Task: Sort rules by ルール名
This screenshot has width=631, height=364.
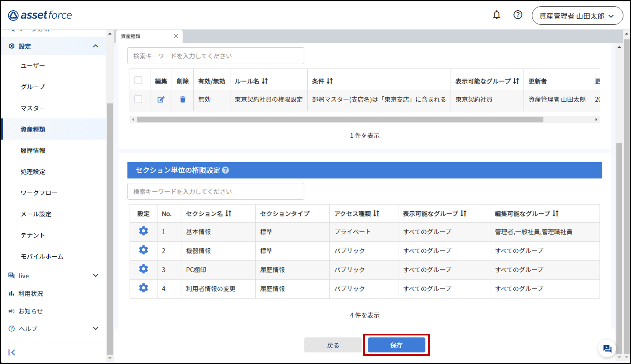Action: pyautogui.click(x=265, y=81)
